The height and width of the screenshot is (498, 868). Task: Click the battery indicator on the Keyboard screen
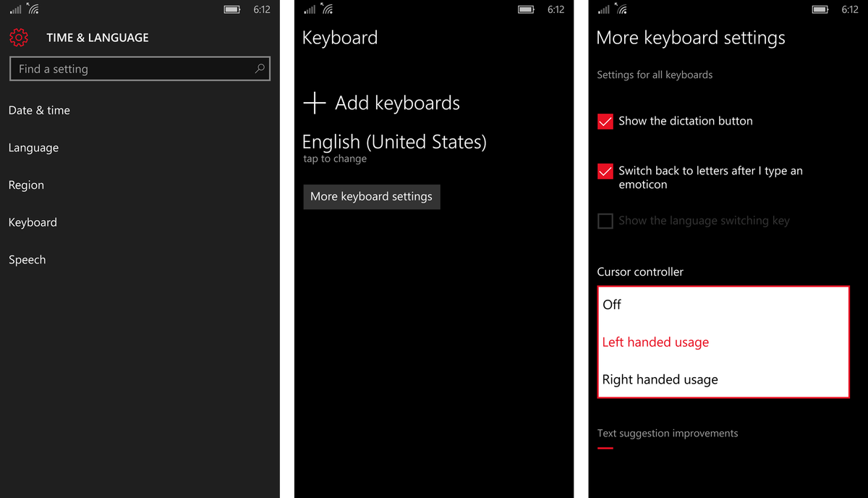(x=527, y=10)
